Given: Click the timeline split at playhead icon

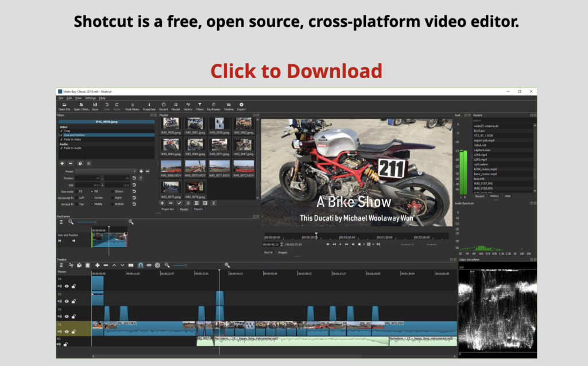Looking at the screenshot, I should [130, 265].
